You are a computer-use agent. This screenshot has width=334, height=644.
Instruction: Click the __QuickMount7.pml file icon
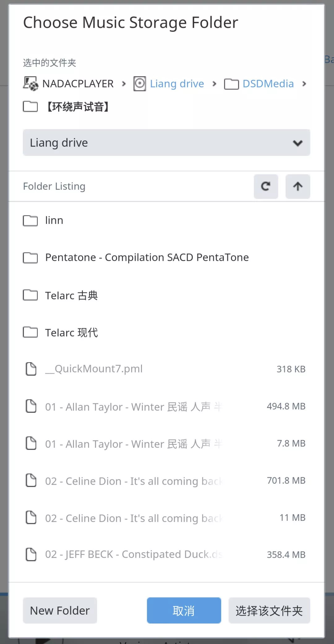[x=31, y=369]
